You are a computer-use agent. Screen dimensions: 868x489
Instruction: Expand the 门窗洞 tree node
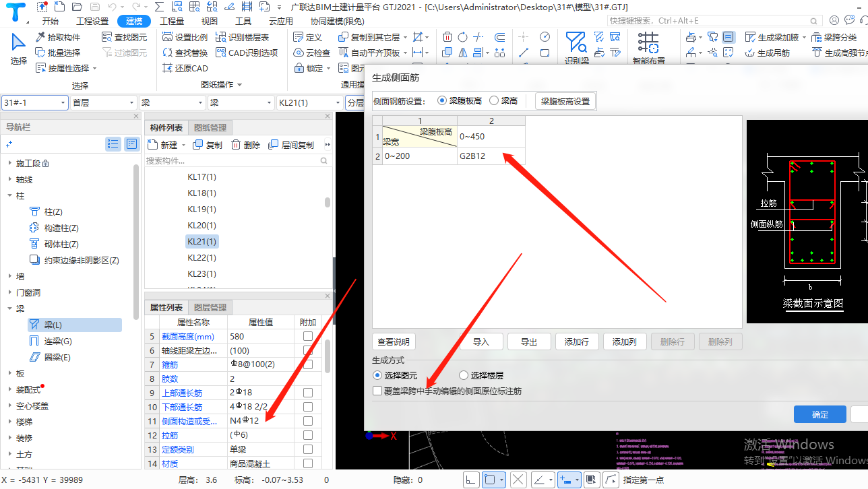point(9,292)
